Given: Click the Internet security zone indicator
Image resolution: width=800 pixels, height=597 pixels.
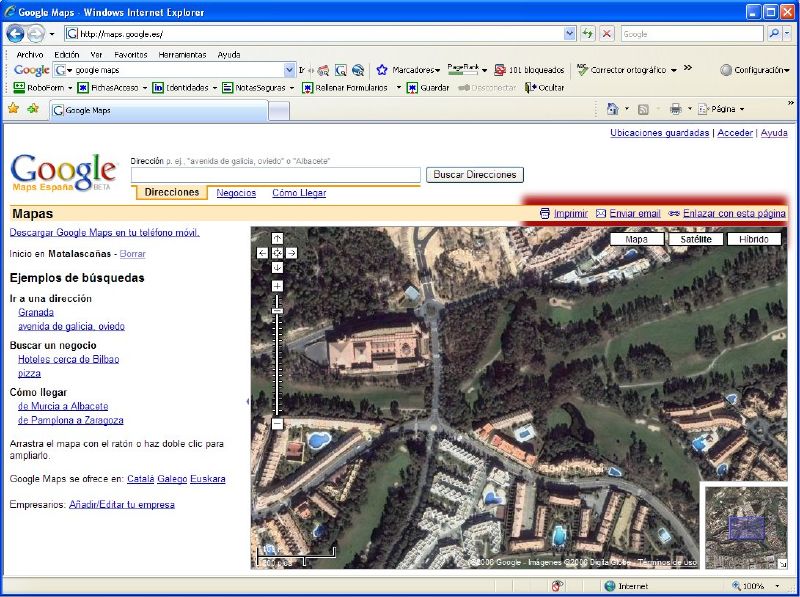Looking at the screenshot, I should 626,586.
